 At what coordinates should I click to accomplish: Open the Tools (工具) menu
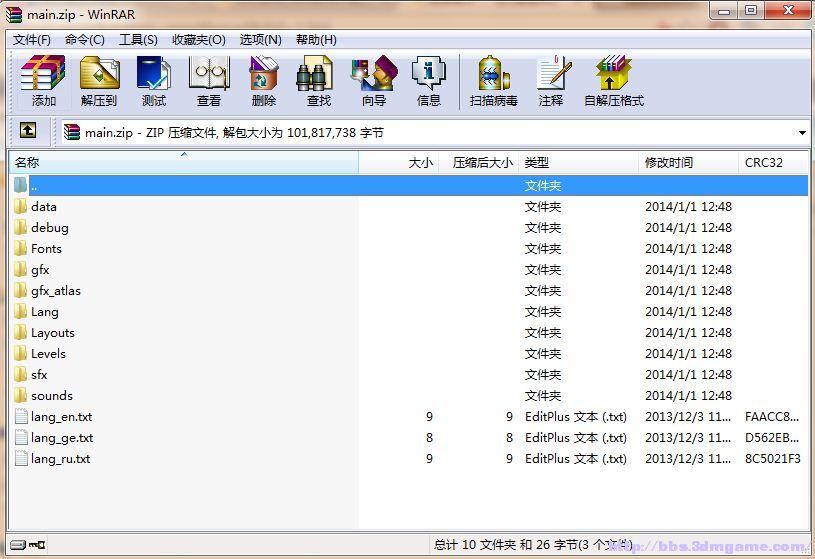(138, 40)
